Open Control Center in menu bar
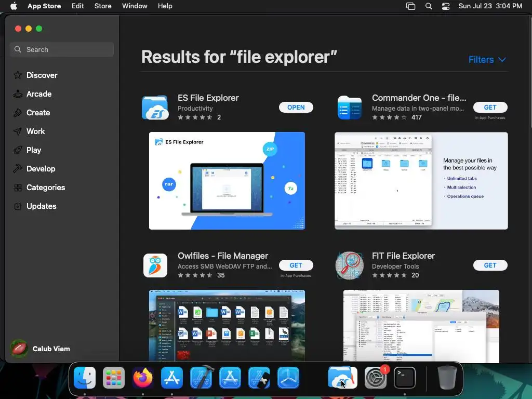The width and height of the screenshot is (532, 399). (x=445, y=6)
